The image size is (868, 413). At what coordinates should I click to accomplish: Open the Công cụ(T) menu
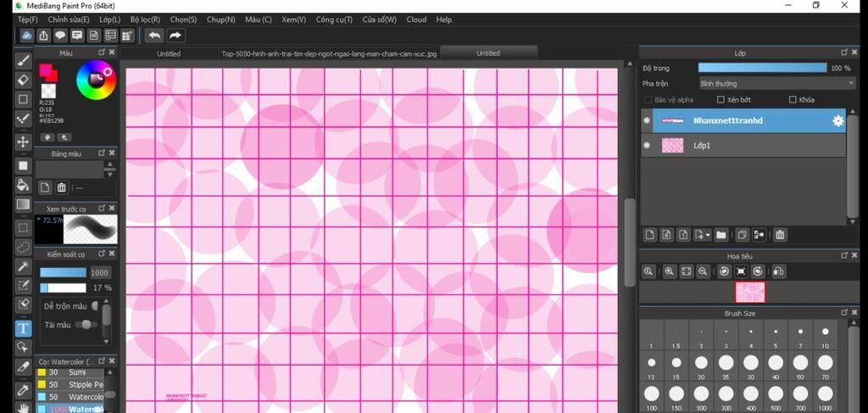334,20
